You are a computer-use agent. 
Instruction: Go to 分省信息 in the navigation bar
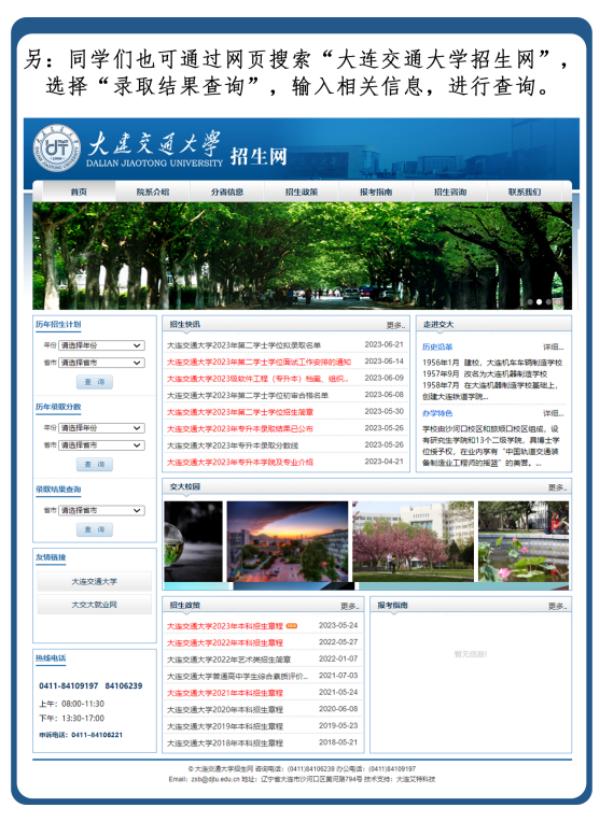(227, 192)
